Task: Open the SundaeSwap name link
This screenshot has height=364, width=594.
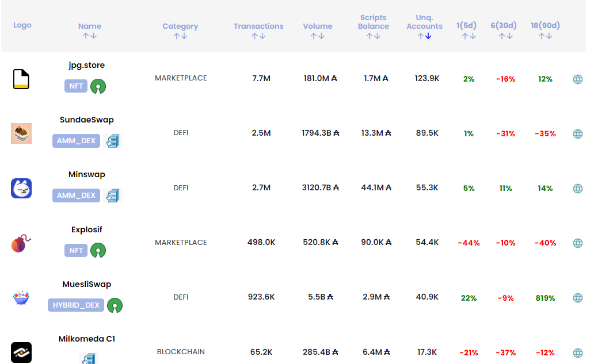Action: [87, 120]
